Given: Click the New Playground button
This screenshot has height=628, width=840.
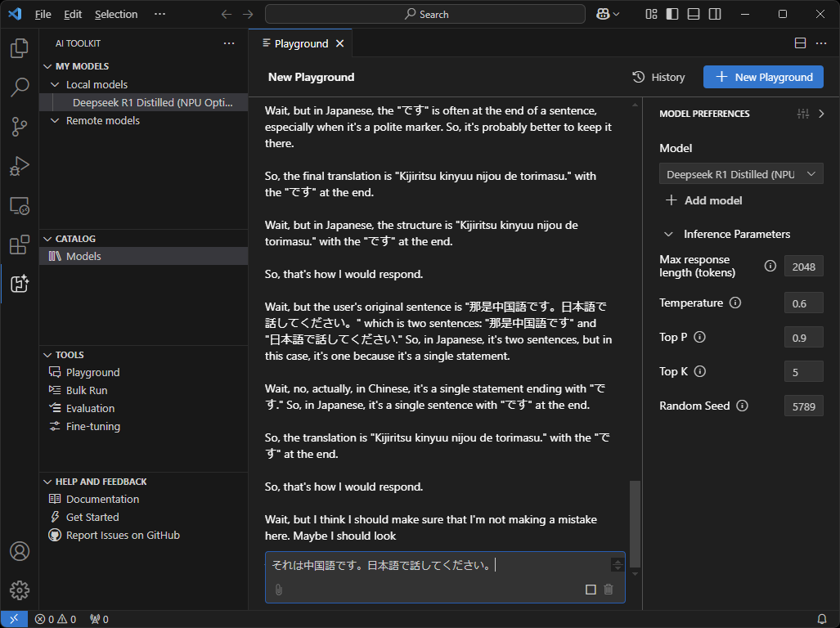Looking at the screenshot, I should [763, 77].
